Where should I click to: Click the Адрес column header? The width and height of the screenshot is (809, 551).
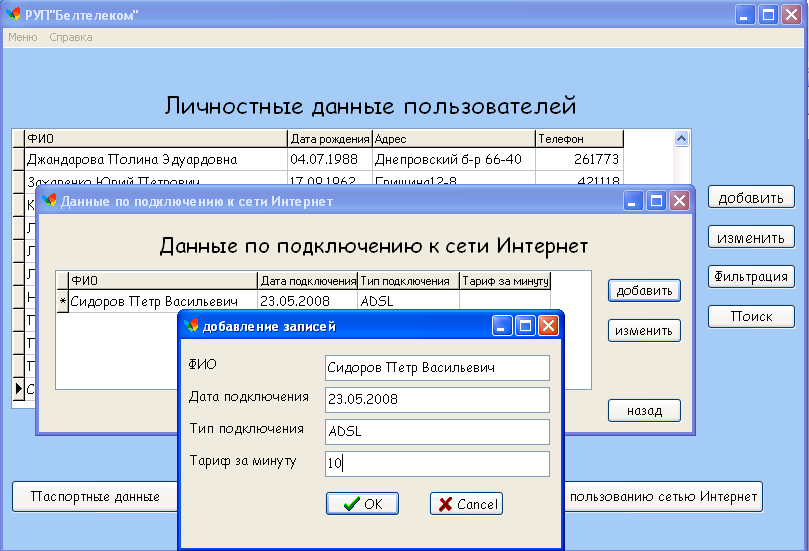454,139
